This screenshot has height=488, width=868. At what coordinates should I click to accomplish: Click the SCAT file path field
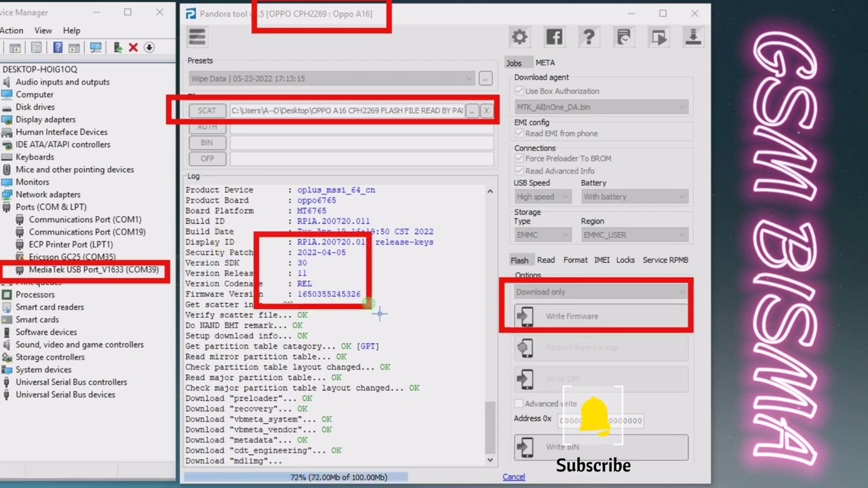point(347,110)
